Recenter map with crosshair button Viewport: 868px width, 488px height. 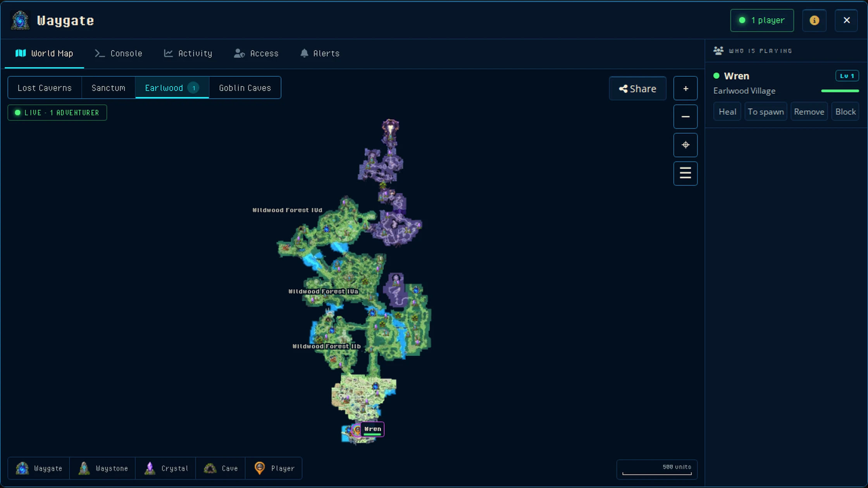click(685, 145)
